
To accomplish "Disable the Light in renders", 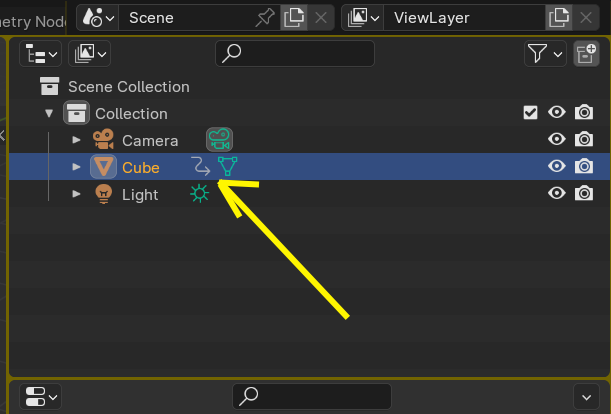I will (585, 194).
